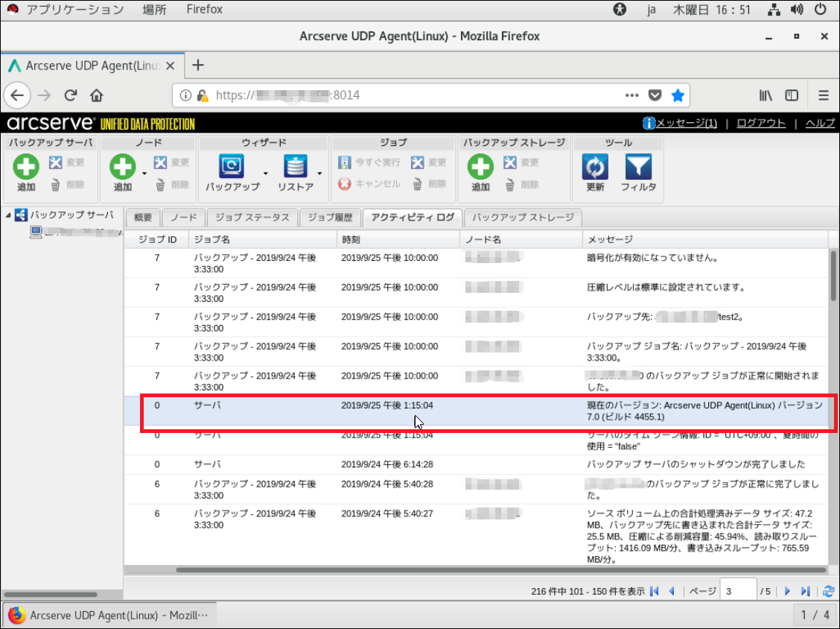The image size is (840, 629).
Task: Go to first page of log
Action: (x=654, y=592)
